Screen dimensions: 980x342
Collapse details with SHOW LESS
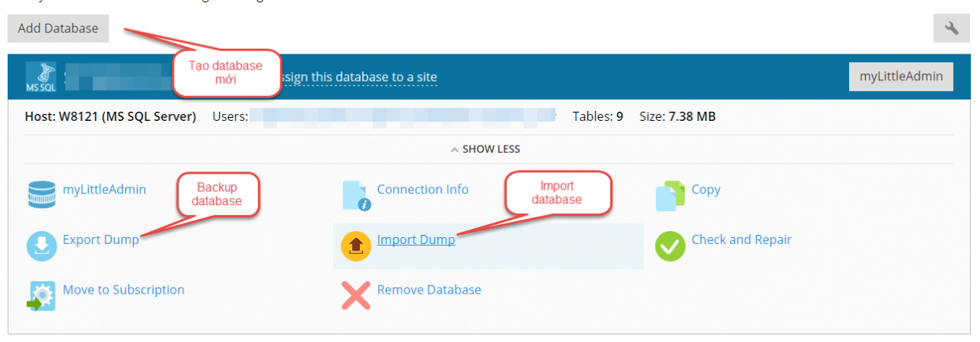[x=485, y=149]
